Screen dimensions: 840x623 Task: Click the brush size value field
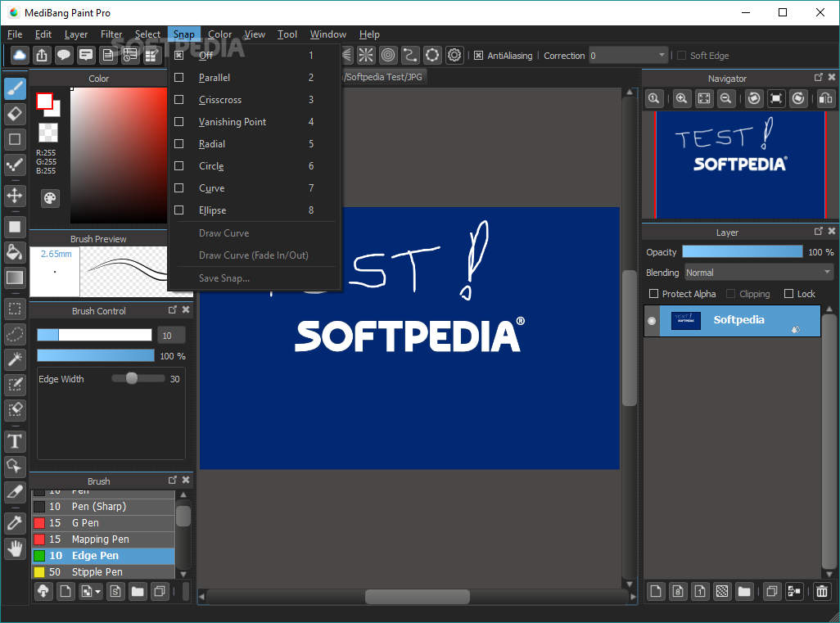pyautogui.click(x=171, y=336)
